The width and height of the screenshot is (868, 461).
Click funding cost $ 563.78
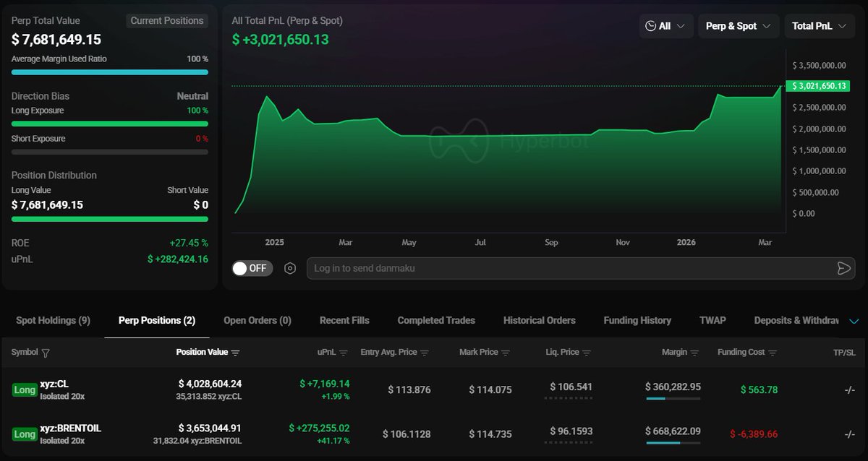759,389
